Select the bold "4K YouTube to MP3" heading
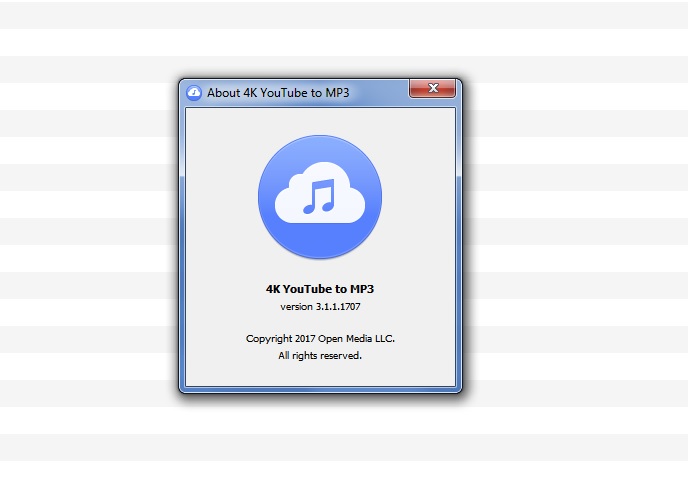The width and height of the screenshot is (688, 487). (x=320, y=289)
